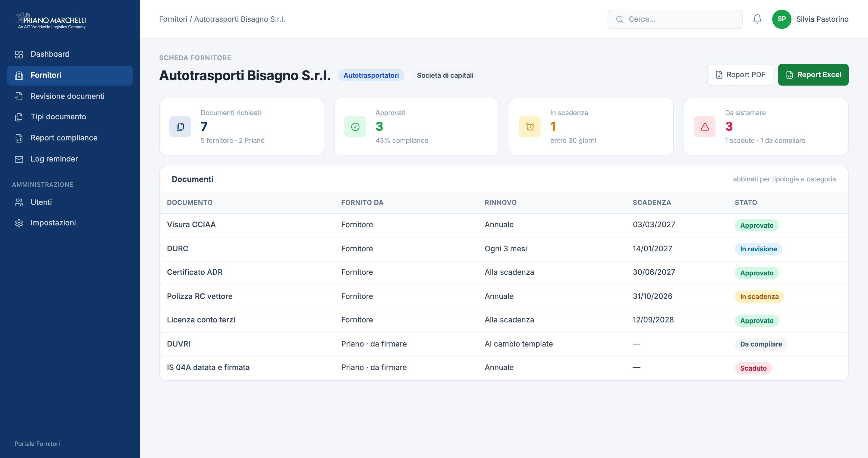This screenshot has height=458, width=868.
Task: Click the Silvia Pastorino user name
Action: 822,19
